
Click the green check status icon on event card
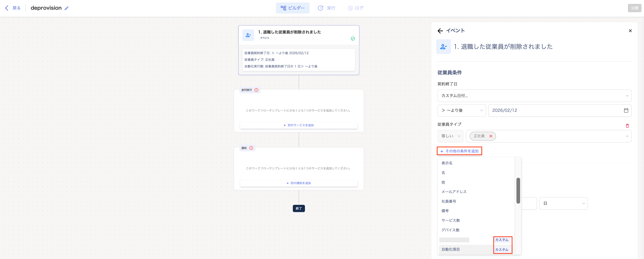[353, 39]
